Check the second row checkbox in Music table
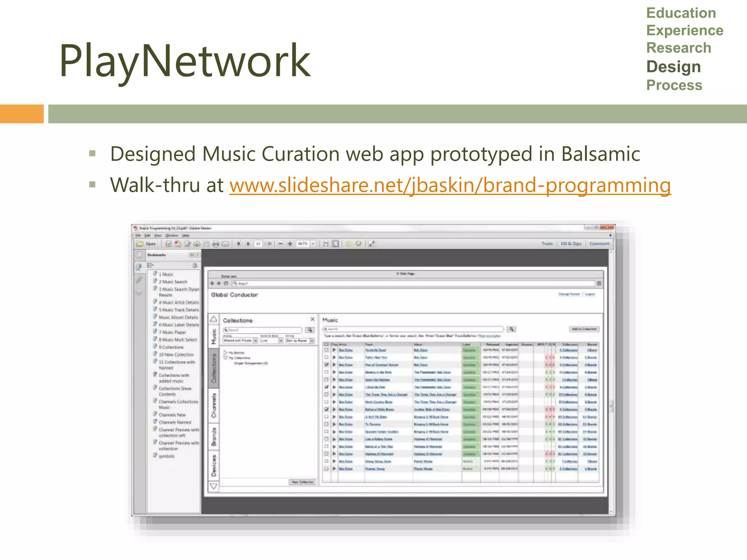Image resolution: width=747 pixels, height=560 pixels. pos(326,357)
